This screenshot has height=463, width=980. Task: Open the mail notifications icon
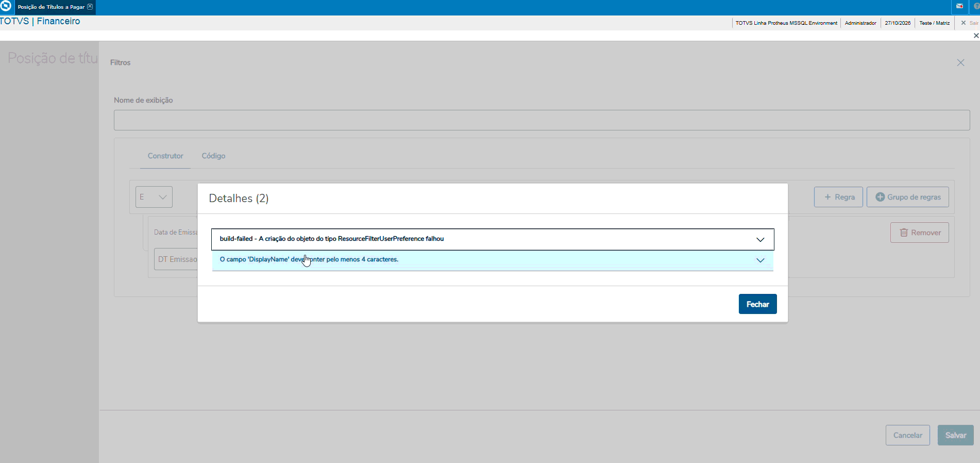click(959, 7)
